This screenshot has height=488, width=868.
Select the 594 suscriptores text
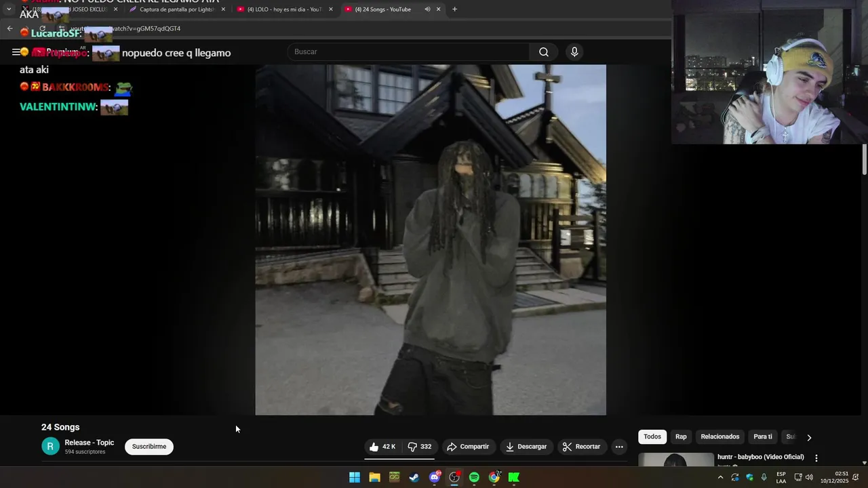point(85,452)
